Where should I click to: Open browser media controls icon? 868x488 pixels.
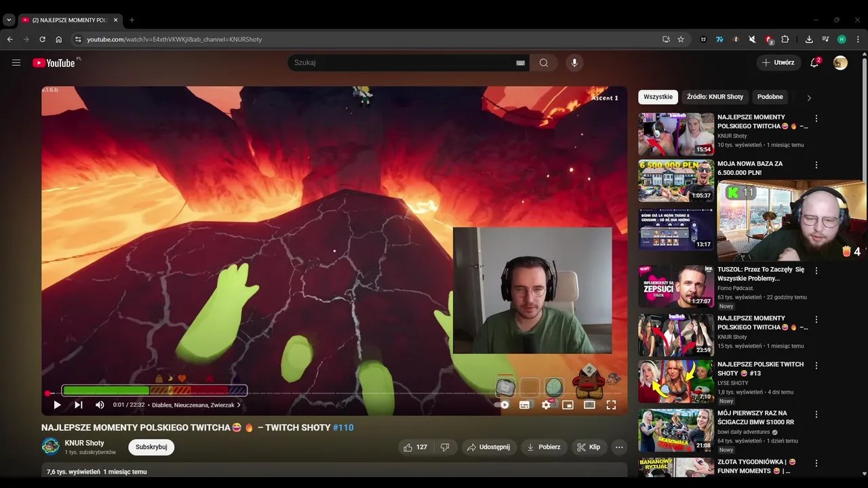[825, 39]
